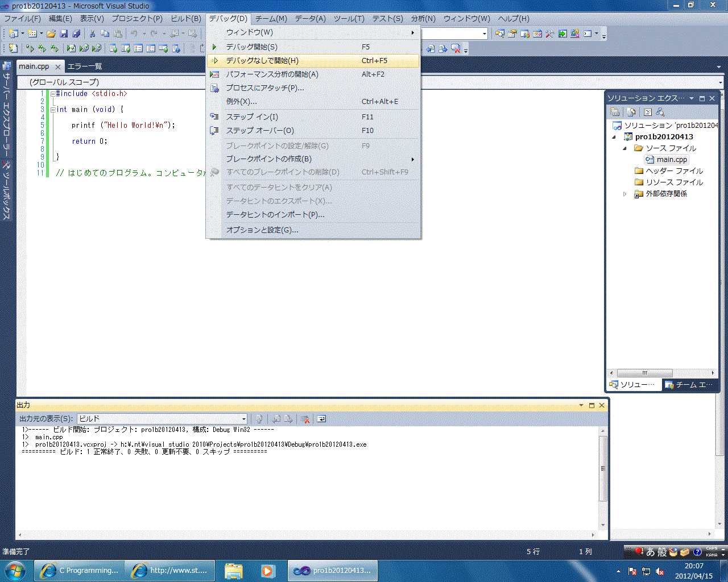The image size is (728, 582).
Task: Click the Extension Manager toolbar icon
Action: (575, 34)
